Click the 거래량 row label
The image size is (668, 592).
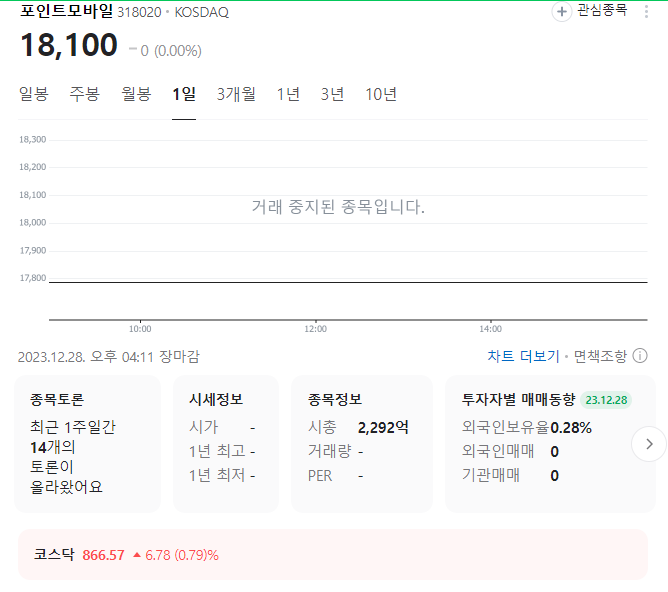[330, 451]
